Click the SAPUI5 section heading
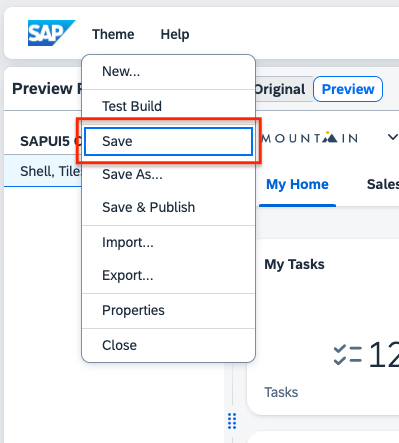The image size is (399, 443). tap(51, 141)
